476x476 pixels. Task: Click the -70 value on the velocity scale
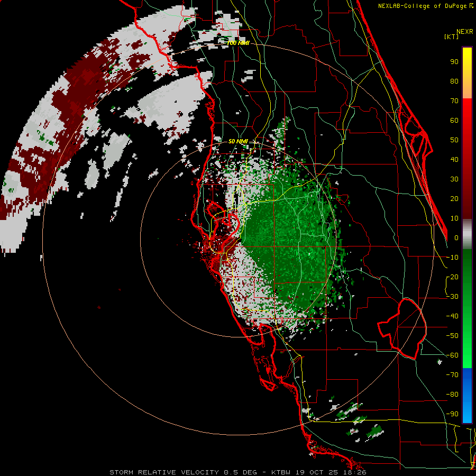452,375
